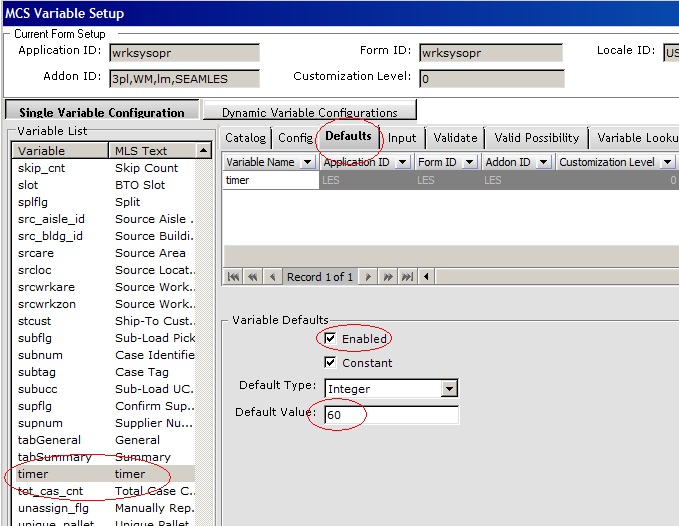Go to previous record arrow
The width and height of the screenshot is (679, 526).
tap(272, 277)
